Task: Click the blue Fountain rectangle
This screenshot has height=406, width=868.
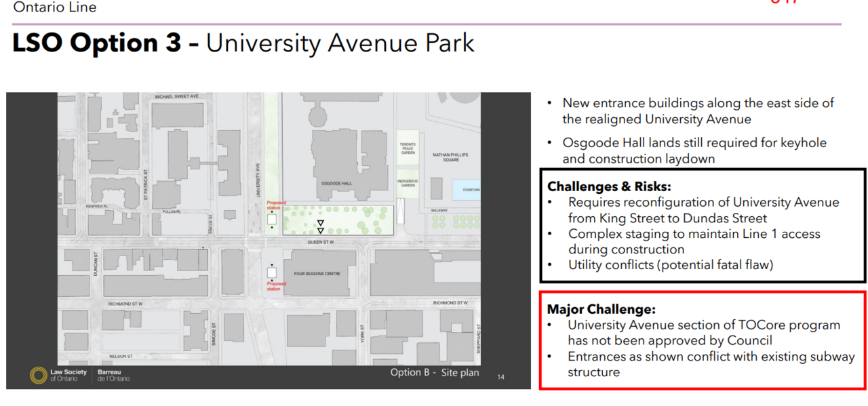Action: point(467,190)
